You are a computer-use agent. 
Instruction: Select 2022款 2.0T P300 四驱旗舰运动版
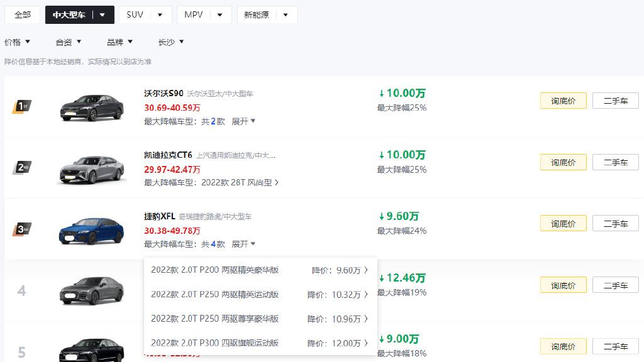pos(215,343)
